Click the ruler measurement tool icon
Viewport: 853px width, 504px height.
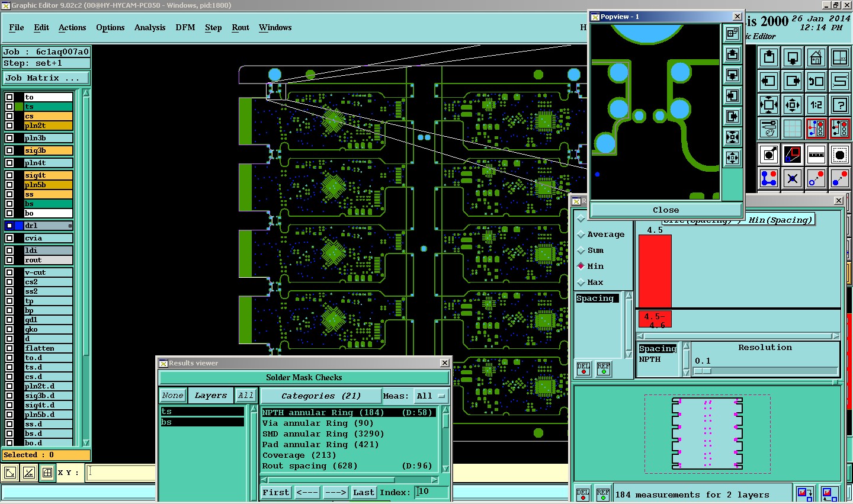[816, 155]
